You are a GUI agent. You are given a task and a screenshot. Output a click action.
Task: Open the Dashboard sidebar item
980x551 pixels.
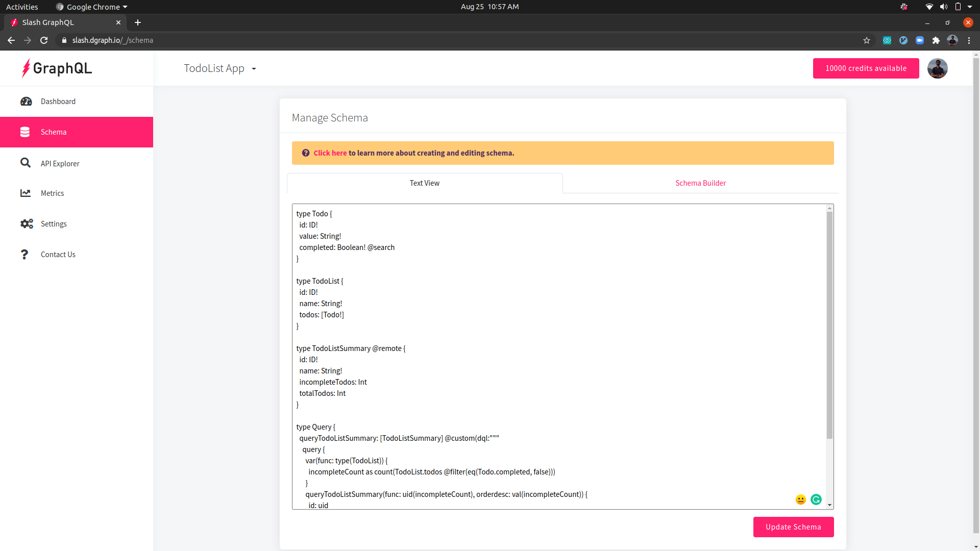tap(77, 102)
